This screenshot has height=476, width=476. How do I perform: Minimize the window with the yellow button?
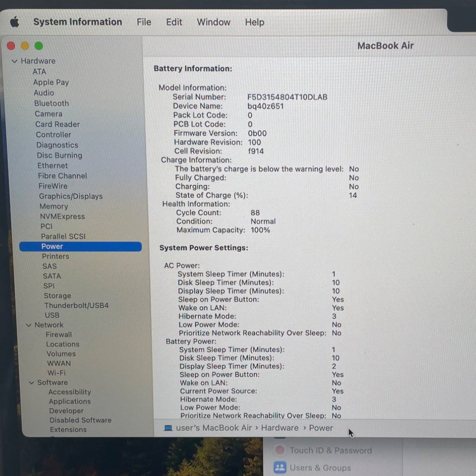(x=25, y=46)
